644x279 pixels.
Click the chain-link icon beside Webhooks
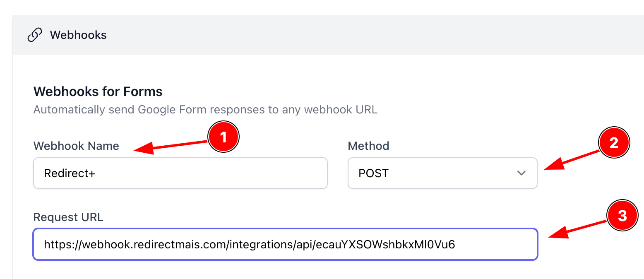pos(34,35)
